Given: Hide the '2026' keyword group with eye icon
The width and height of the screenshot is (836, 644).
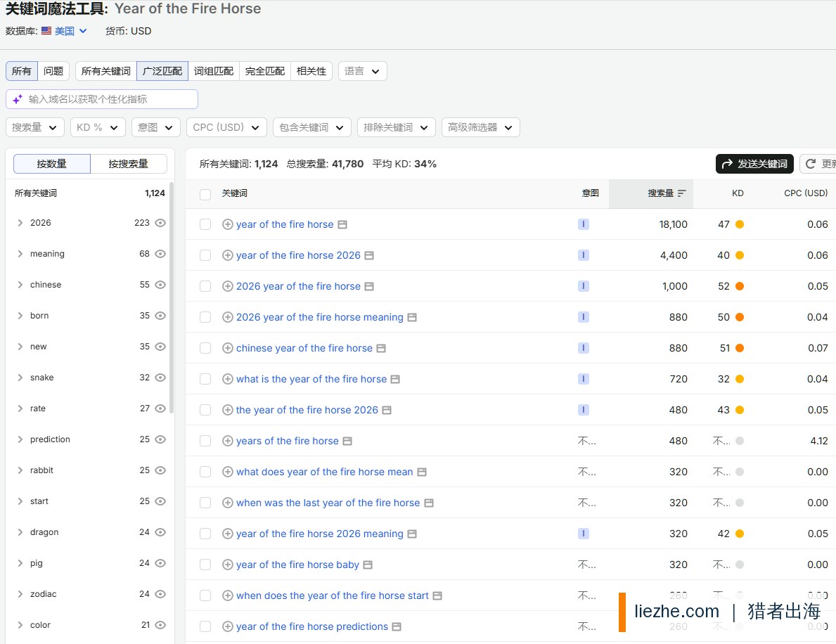Looking at the screenshot, I should (160, 223).
